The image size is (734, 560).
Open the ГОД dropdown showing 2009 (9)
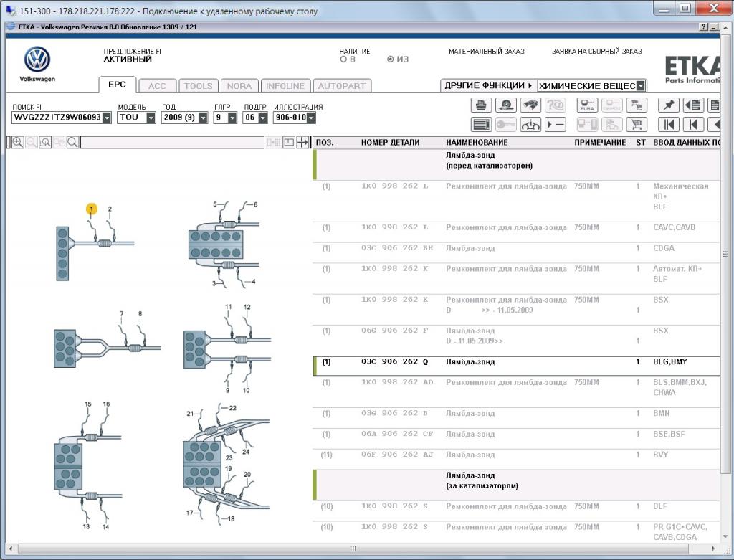coord(203,118)
